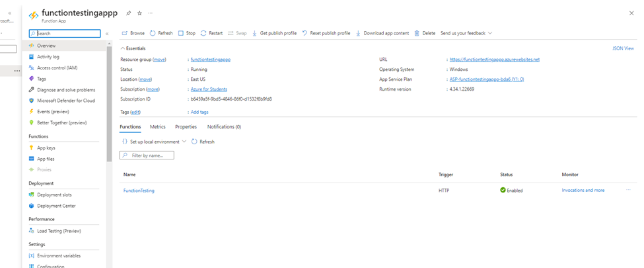Click Download app content
Viewport: 644px width, 268px height.
382,33
